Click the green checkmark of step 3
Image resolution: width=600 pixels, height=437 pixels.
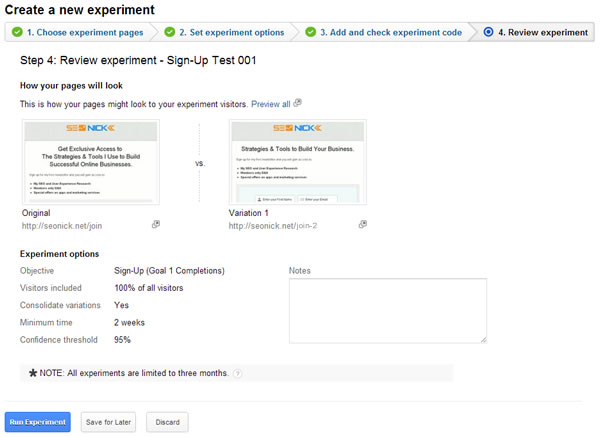tap(311, 32)
